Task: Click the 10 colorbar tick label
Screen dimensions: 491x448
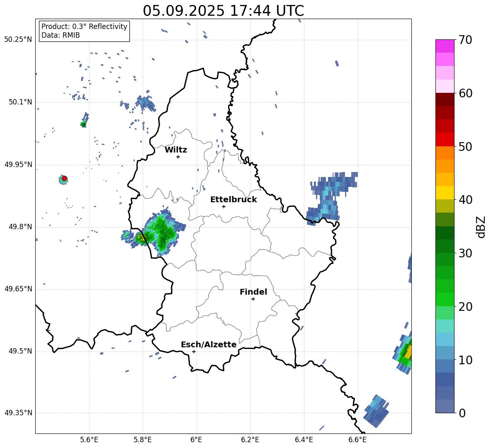Action: [x=465, y=360]
